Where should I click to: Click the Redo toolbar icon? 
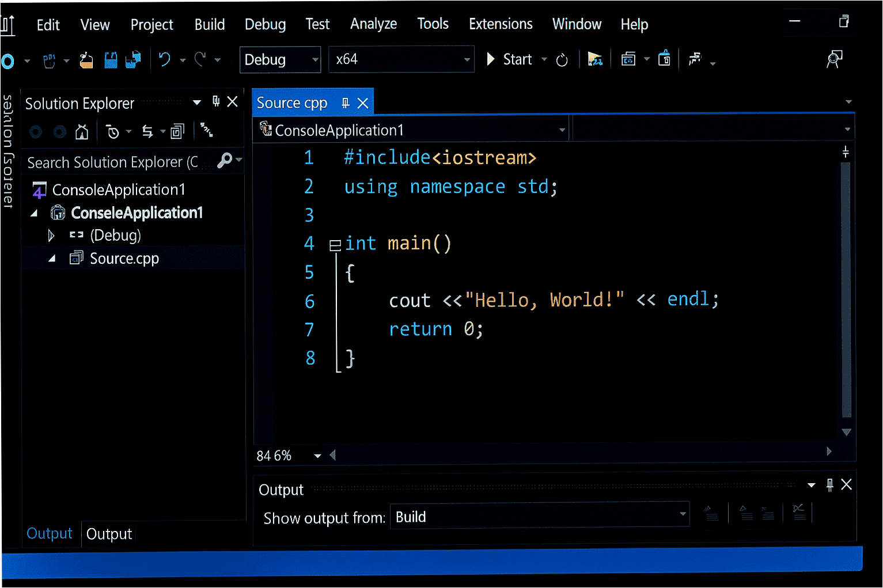tap(200, 59)
